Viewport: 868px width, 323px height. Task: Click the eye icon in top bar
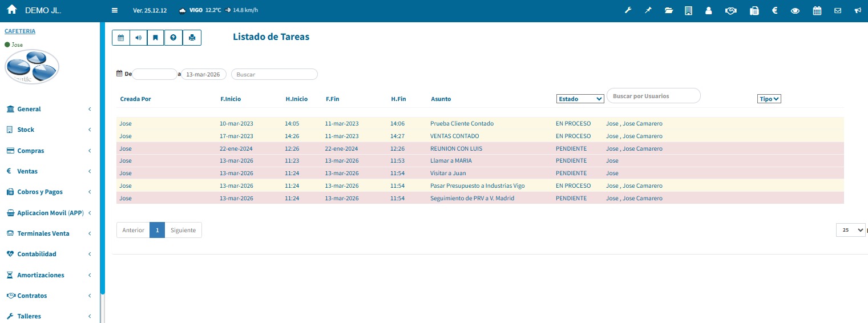[795, 10]
